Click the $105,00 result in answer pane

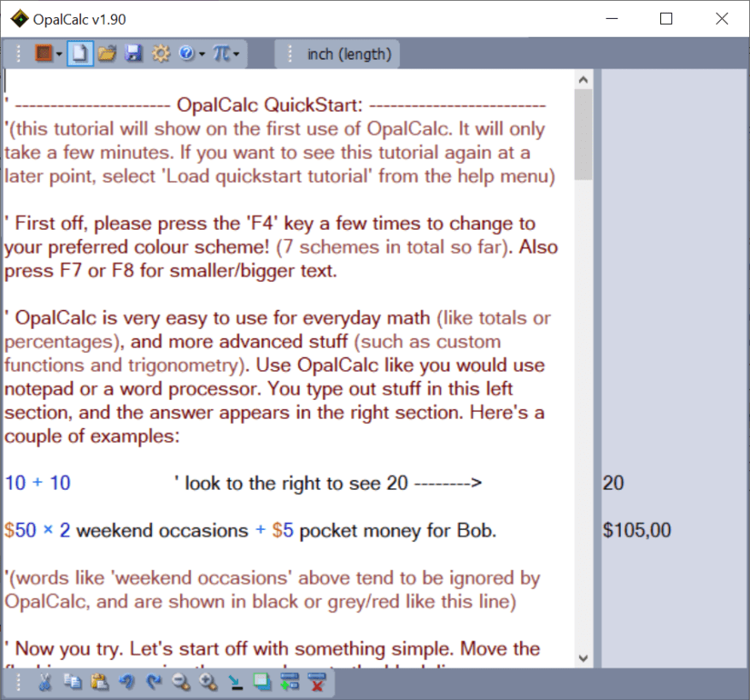pyautogui.click(x=636, y=530)
